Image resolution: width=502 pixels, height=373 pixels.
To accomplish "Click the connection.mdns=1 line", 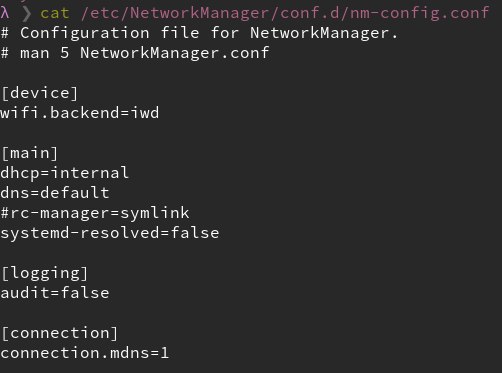I will click(85, 353).
